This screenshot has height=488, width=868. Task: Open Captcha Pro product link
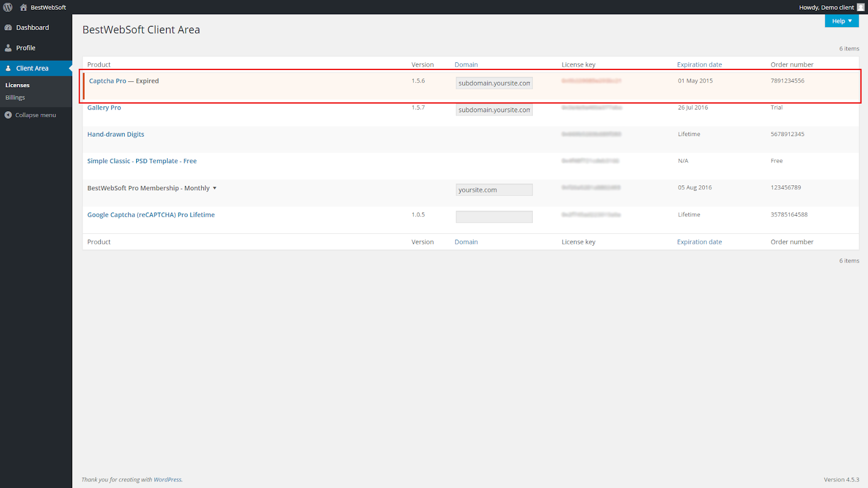[x=107, y=81]
